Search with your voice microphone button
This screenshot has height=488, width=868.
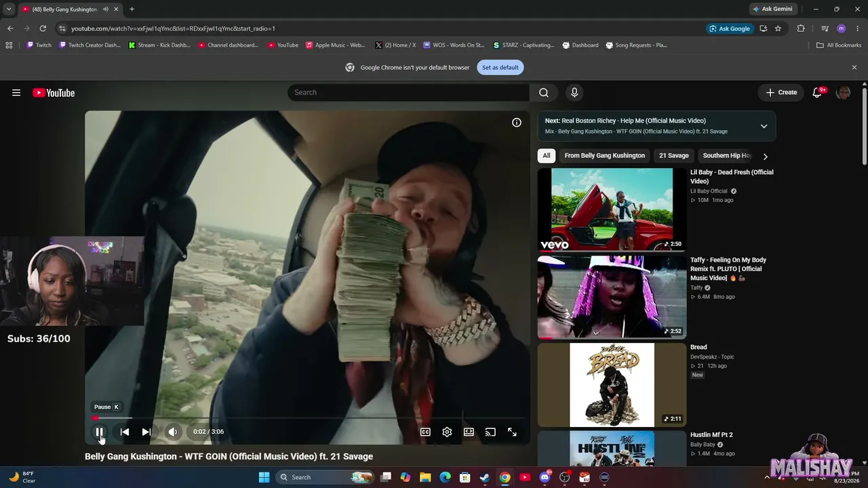click(574, 92)
